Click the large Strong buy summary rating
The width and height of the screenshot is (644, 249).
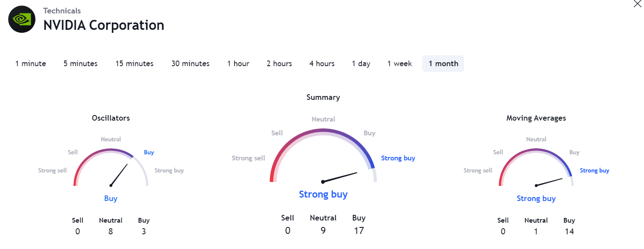[323, 195]
